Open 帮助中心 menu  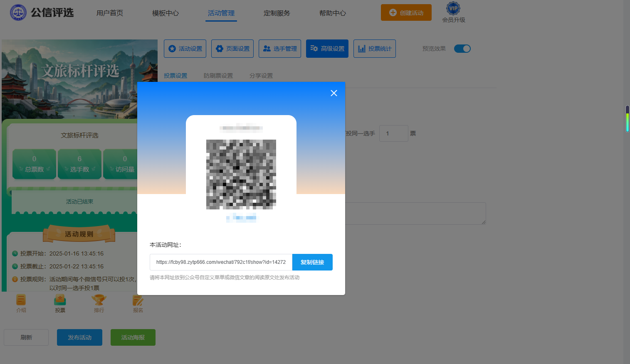click(333, 13)
